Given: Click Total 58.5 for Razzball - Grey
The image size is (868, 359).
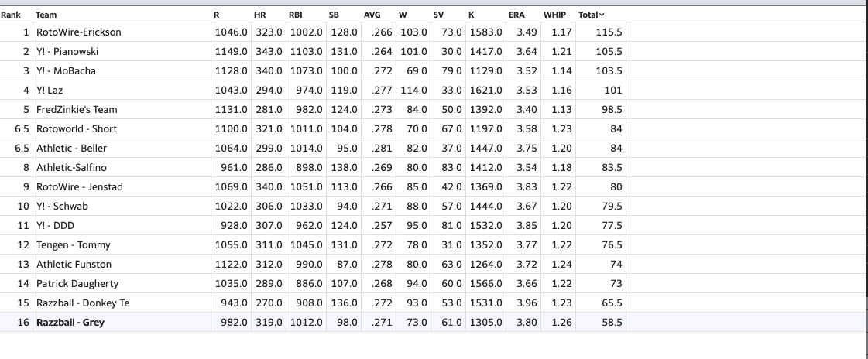Looking at the screenshot, I should point(612,323).
